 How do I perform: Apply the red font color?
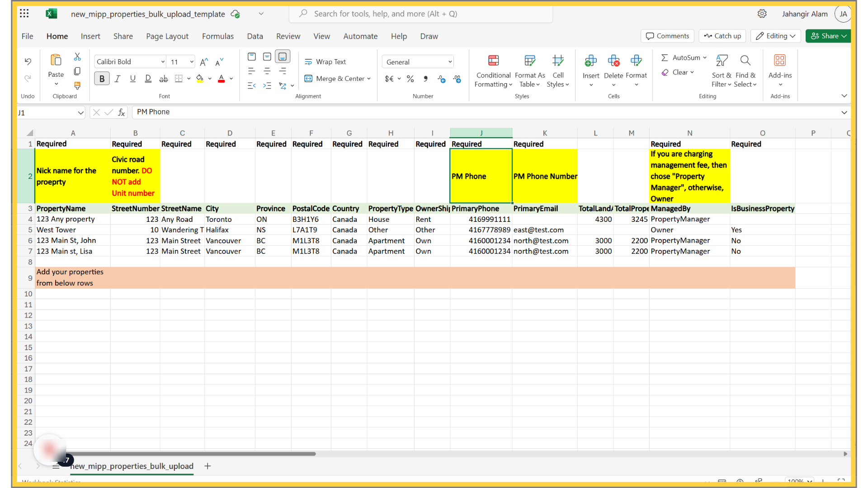(222, 79)
